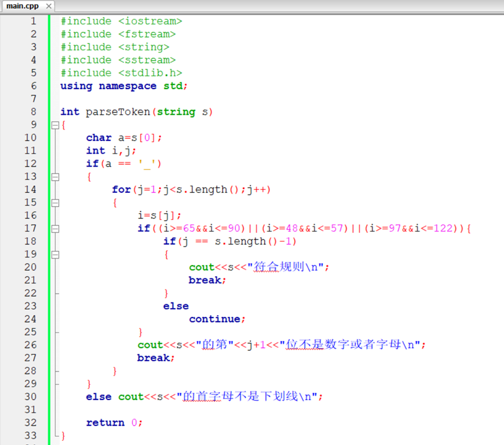Place cursor on '#include <sstream>' line
504x445 pixels.
point(118,60)
